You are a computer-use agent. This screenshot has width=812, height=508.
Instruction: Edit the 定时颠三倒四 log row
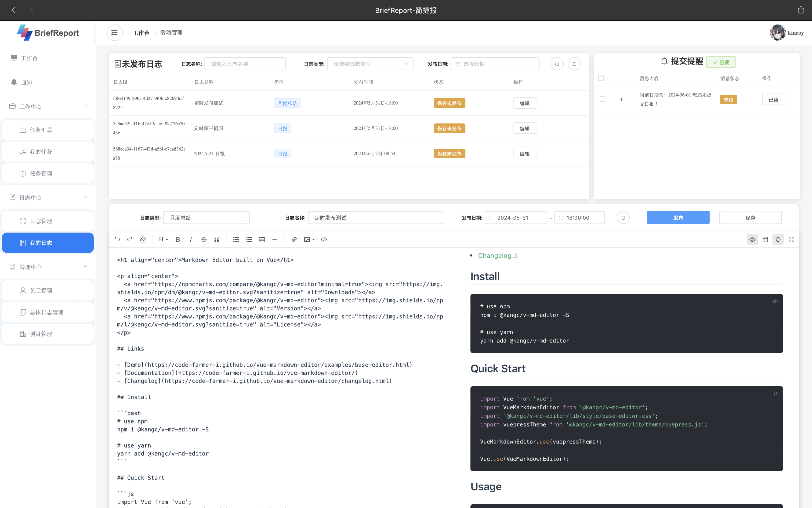525,128
